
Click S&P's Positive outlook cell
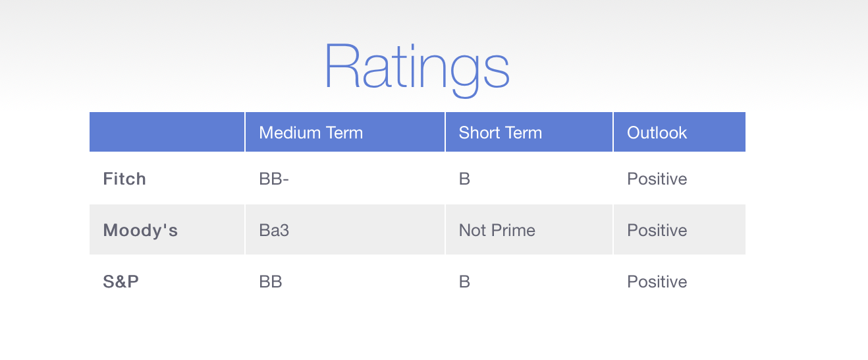[x=680, y=282]
